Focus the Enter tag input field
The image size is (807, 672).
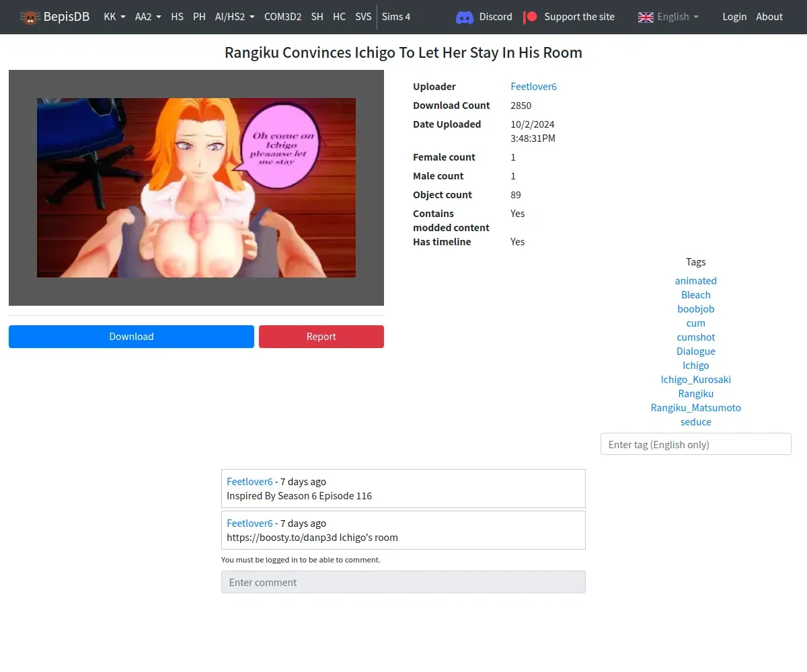(696, 444)
